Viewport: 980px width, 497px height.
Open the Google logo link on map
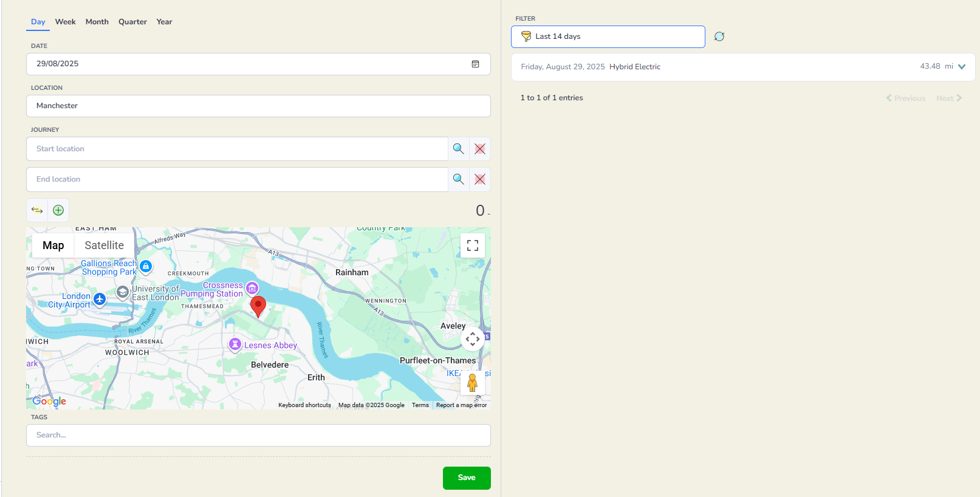coord(49,401)
